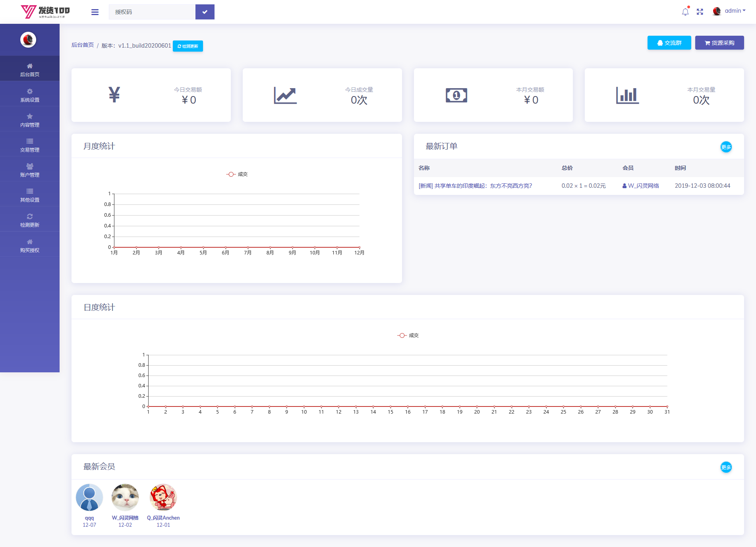Click the 交流群 button
The image size is (756, 547).
coord(669,43)
